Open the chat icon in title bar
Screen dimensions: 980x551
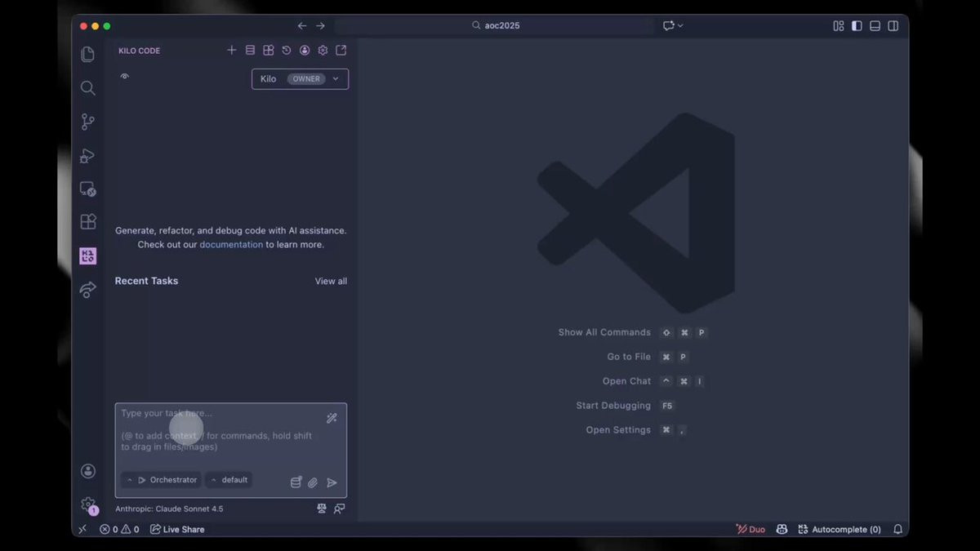(669, 25)
